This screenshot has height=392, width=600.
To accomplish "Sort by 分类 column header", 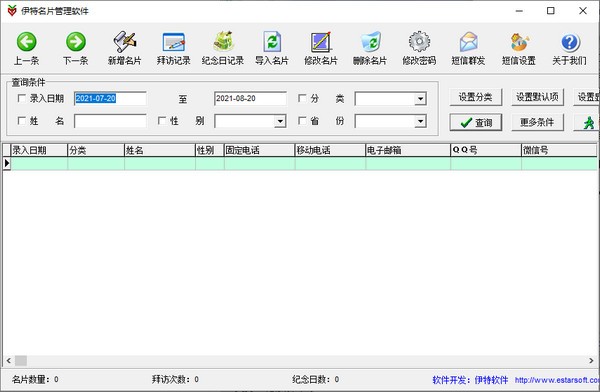I will (x=96, y=150).
